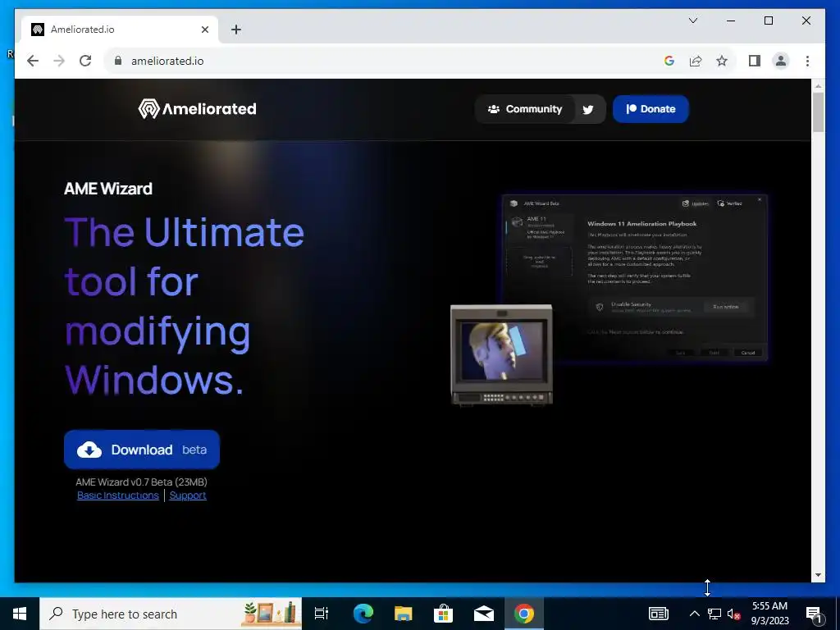This screenshot has width=840, height=630.
Task: Click the AME Wizard heading text
Action: [x=108, y=189]
